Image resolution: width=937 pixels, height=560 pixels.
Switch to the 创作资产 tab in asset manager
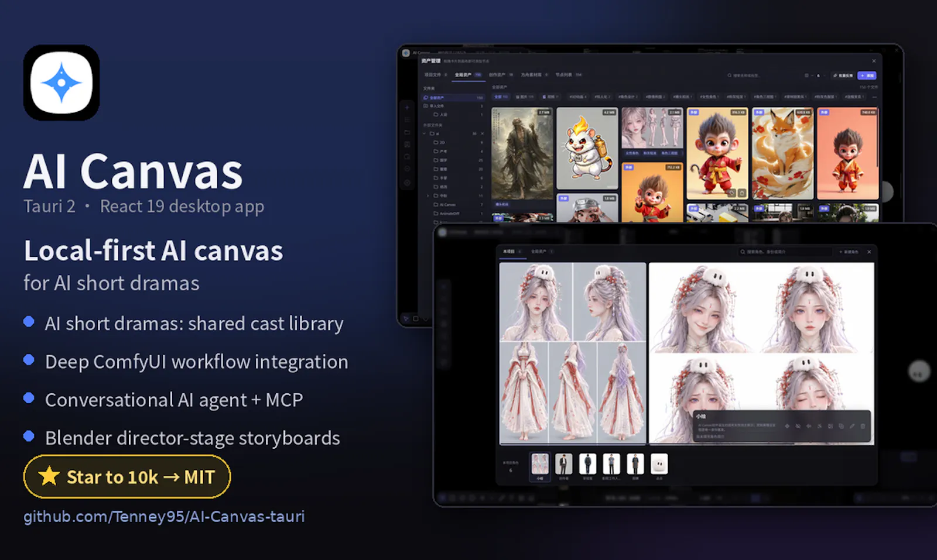(x=501, y=75)
